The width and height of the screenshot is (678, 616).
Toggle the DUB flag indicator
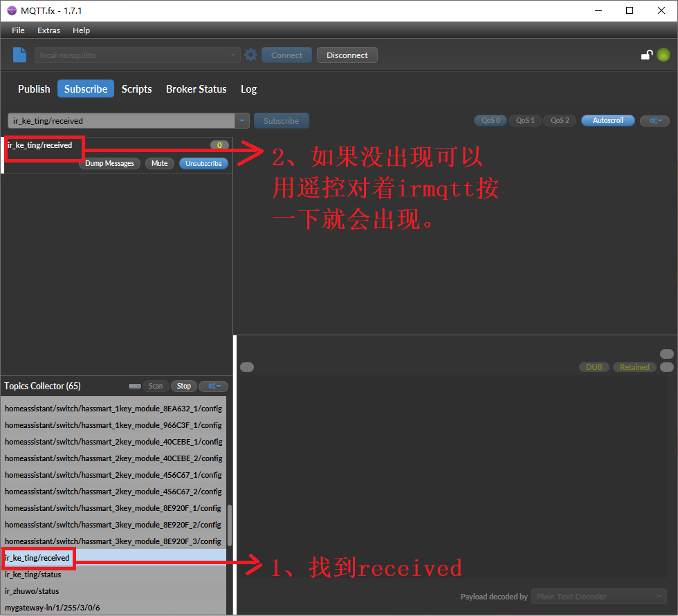[594, 367]
